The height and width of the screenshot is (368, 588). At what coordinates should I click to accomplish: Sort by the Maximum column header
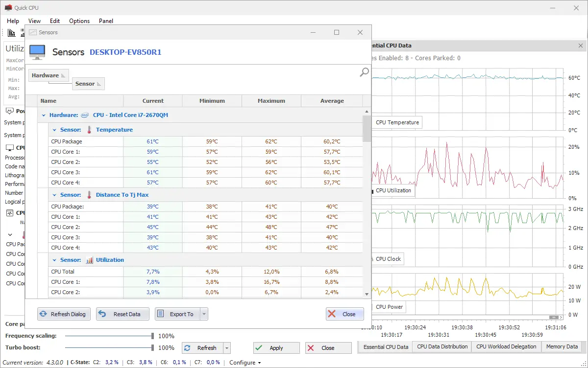click(271, 101)
